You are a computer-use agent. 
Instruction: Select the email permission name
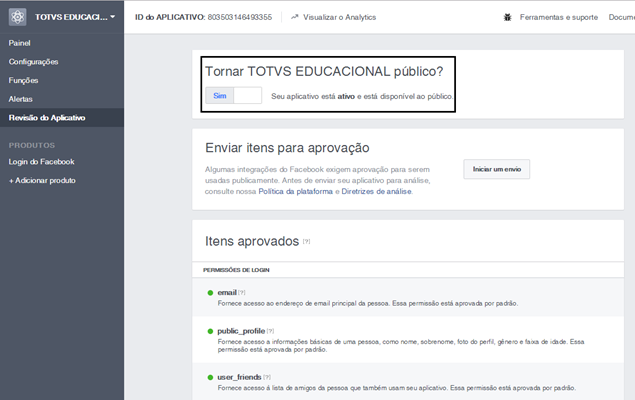(227, 292)
